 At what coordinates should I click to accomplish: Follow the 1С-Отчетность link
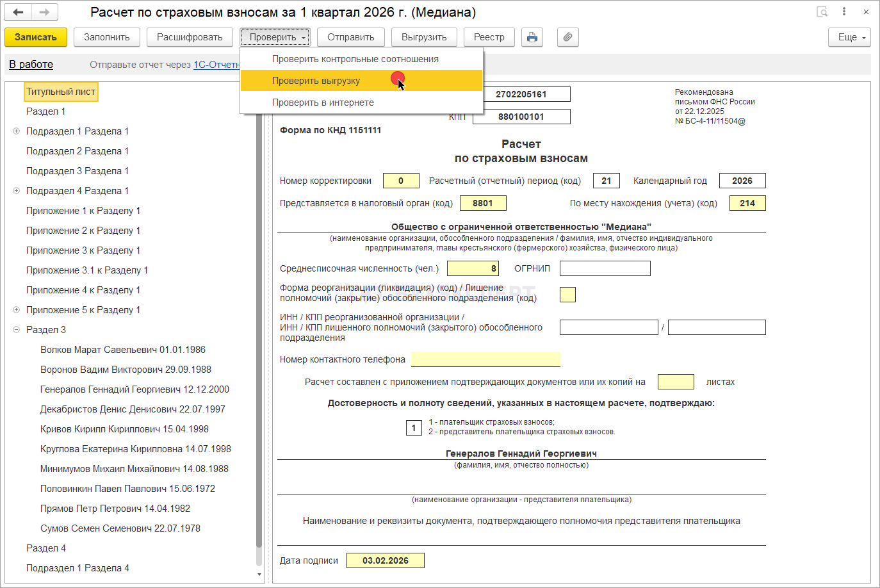pyautogui.click(x=216, y=65)
